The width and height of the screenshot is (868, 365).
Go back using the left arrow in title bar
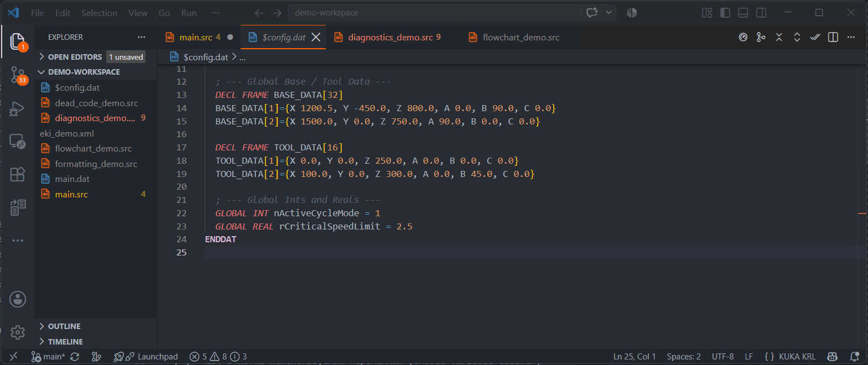(259, 13)
